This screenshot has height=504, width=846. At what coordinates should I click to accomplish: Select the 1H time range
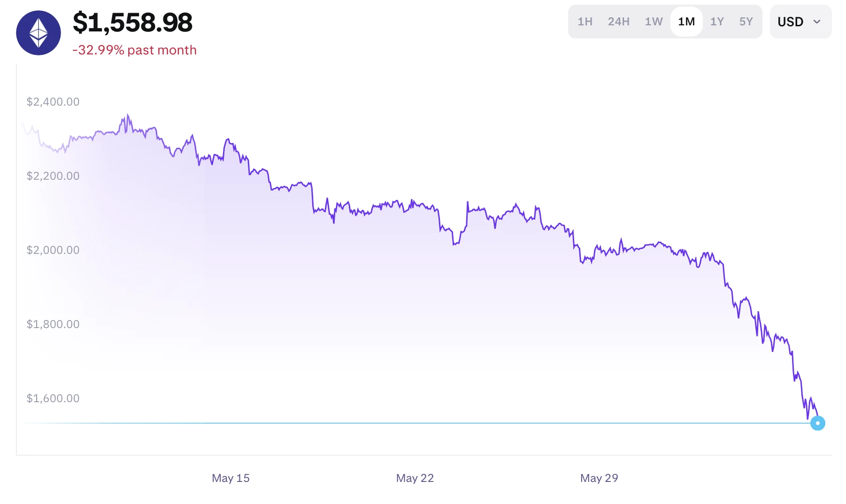[585, 22]
